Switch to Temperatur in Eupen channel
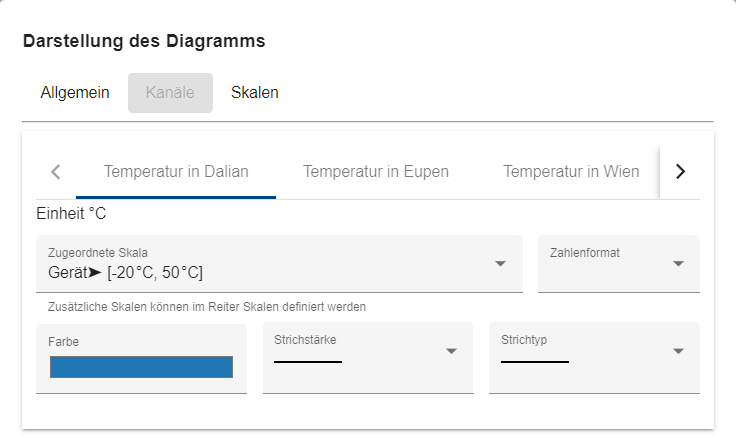Image resolution: width=736 pixels, height=441 pixels. click(376, 172)
